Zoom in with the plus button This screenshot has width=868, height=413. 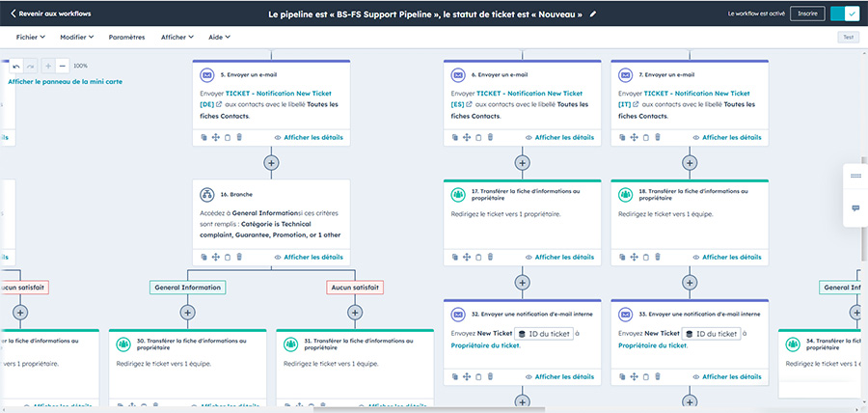(49, 67)
